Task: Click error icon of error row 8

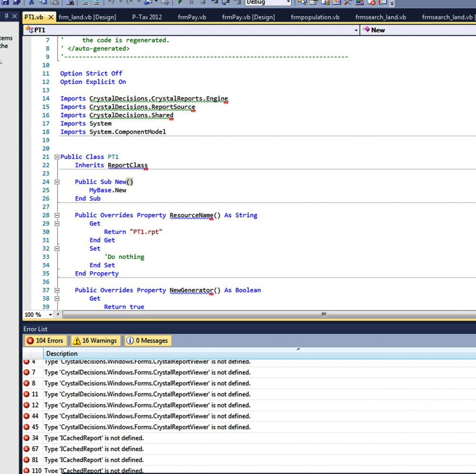Action: [x=26, y=383]
